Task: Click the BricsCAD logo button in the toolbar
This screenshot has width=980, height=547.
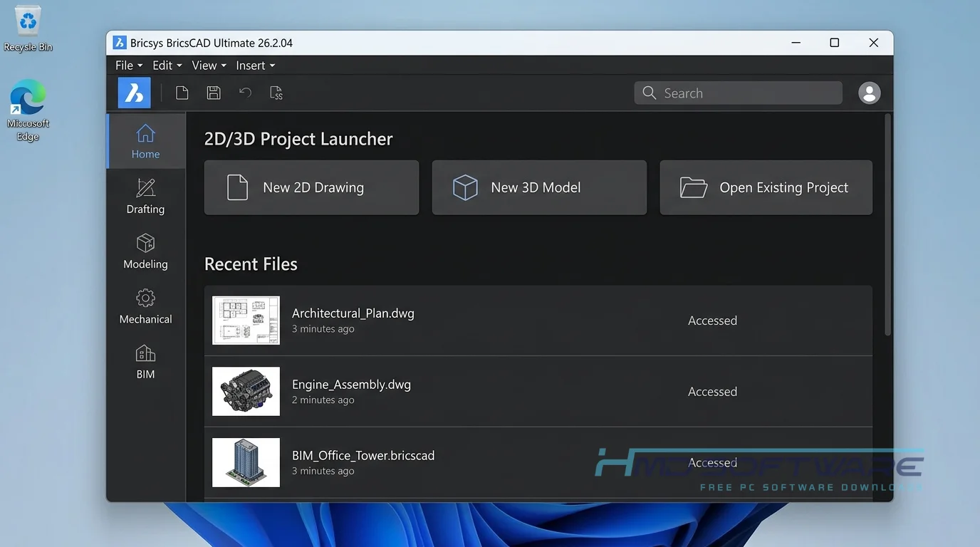Action: pyautogui.click(x=134, y=93)
